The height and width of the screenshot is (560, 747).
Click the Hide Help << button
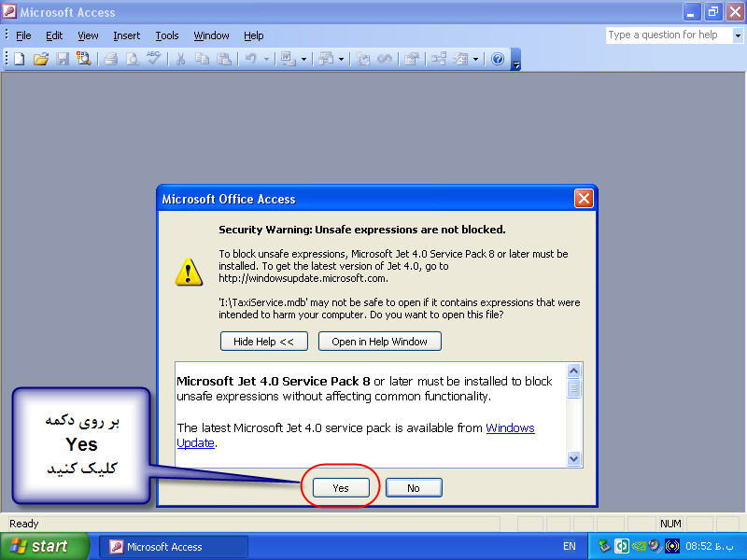(x=264, y=342)
